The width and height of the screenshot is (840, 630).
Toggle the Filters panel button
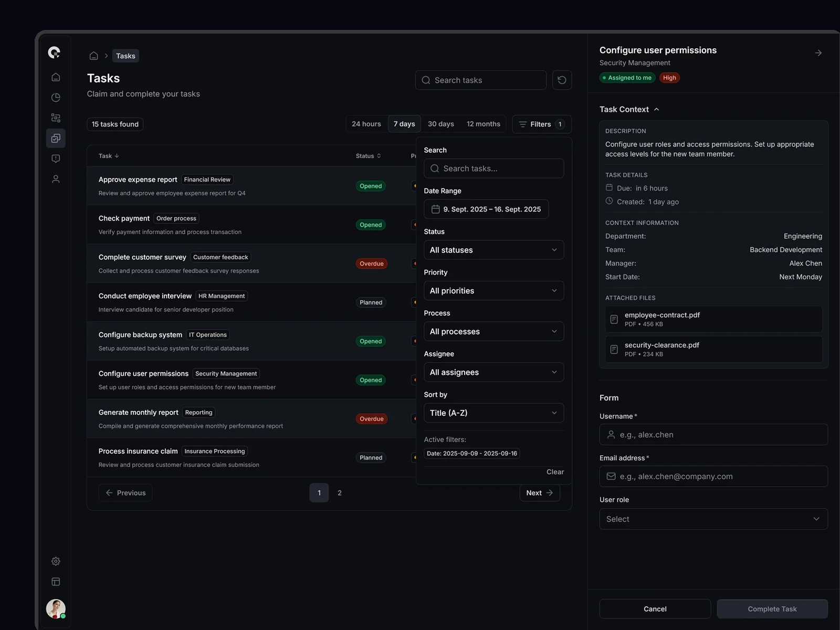(541, 124)
